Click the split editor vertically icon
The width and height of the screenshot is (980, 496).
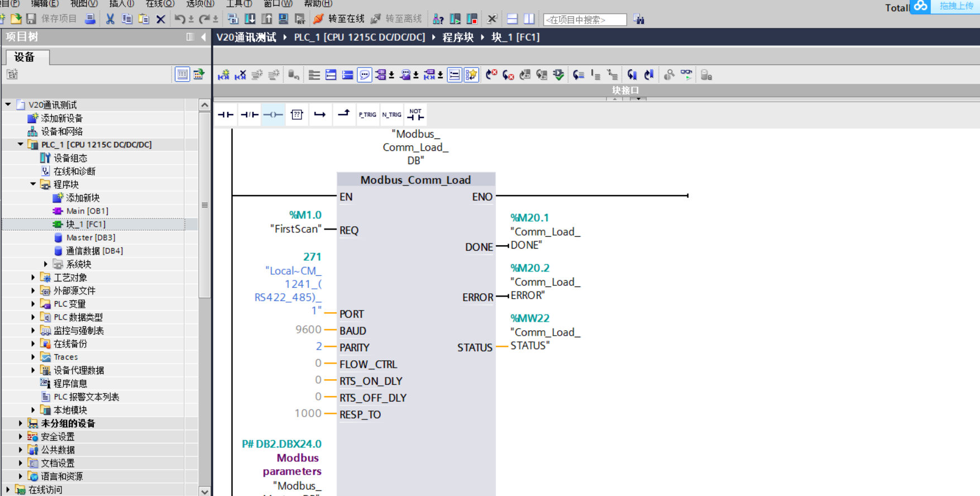click(529, 19)
